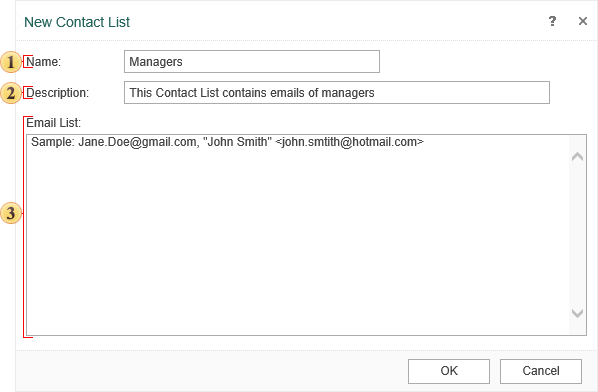This screenshot has height=392, width=598.
Task: Click after 'managers' in Description text
Action: tap(376, 93)
